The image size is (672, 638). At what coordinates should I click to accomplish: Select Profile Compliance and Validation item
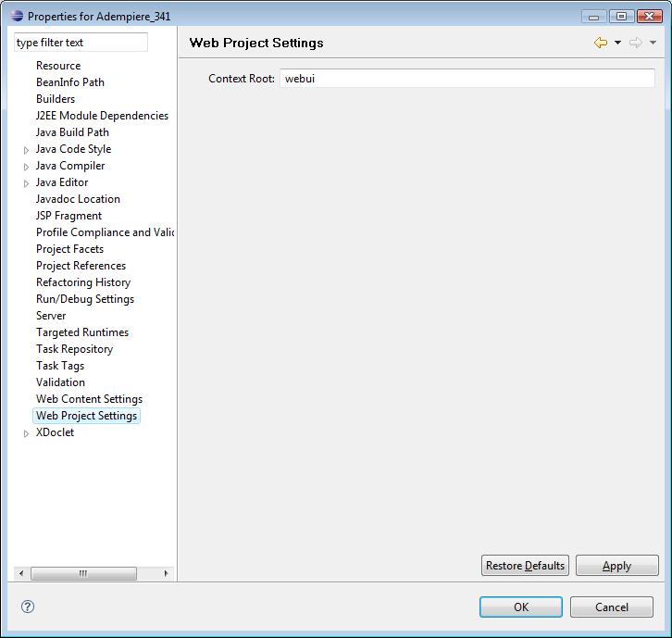105,232
